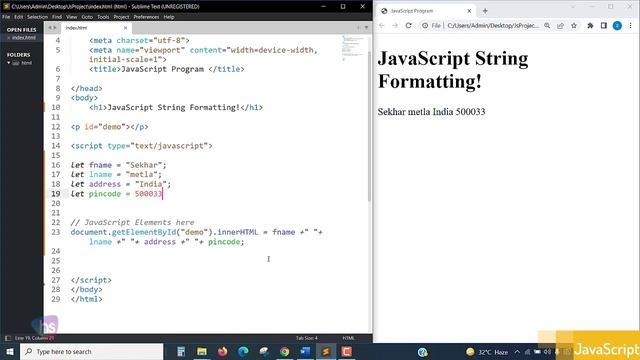
Task: Click the minimap code preview
Action: tap(353, 47)
